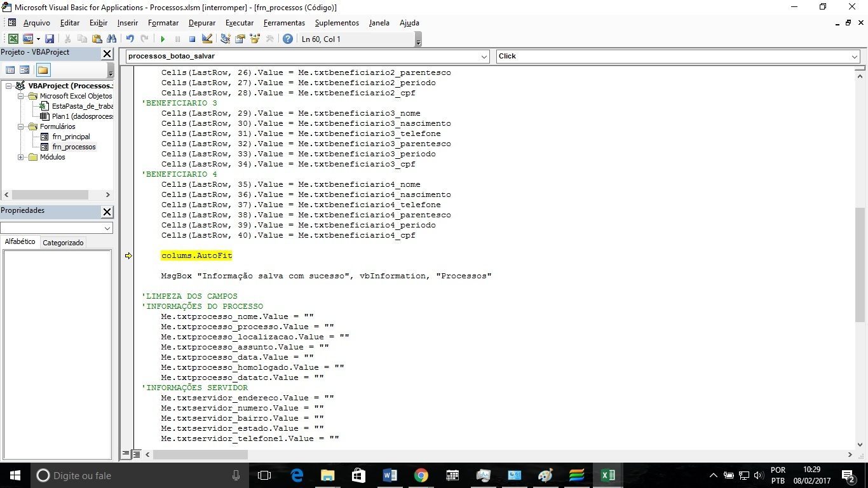
Task: Click the Cortana search box in taskbar
Action: (x=140, y=475)
